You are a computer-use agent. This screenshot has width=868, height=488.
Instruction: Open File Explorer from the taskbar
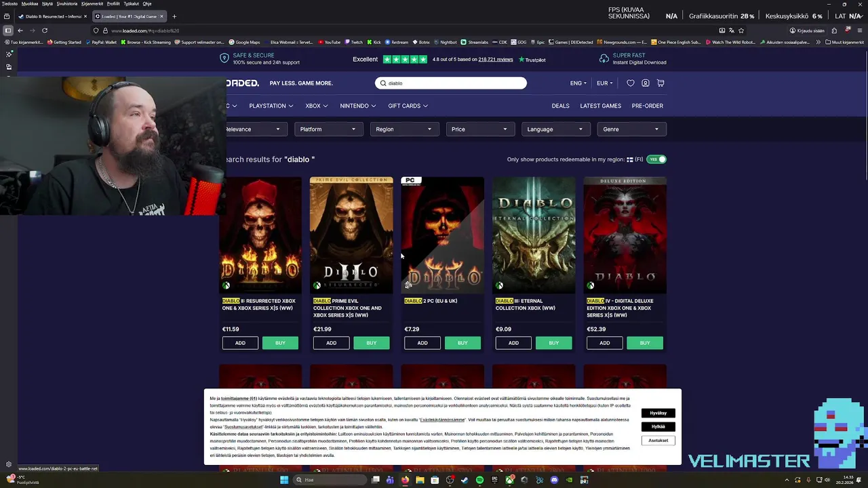pos(420,480)
